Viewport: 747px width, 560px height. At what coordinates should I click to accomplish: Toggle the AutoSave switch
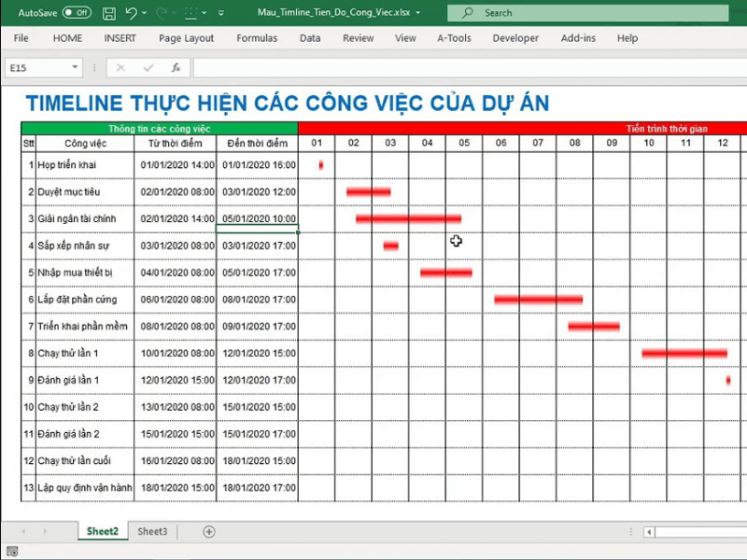77,13
